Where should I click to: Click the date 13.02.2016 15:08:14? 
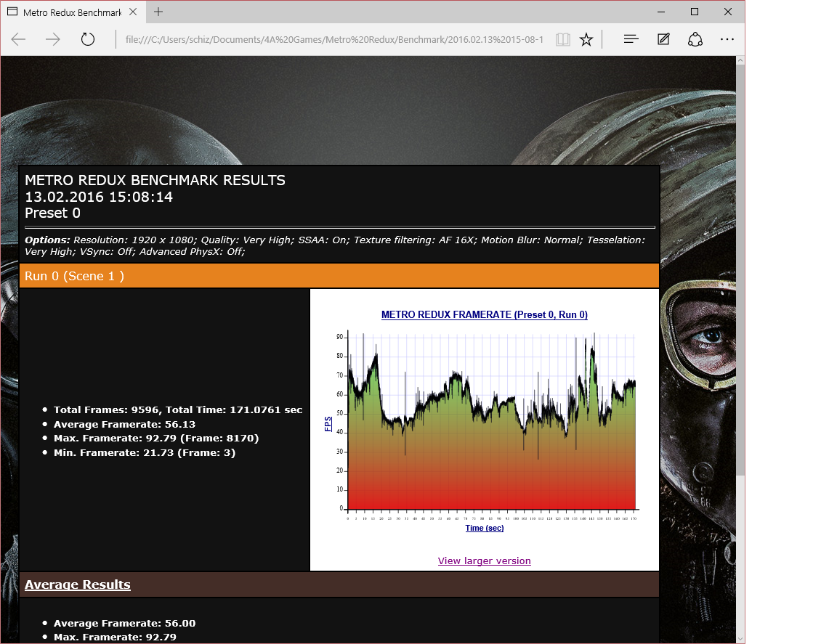pyautogui.click(x=99, y=197)
